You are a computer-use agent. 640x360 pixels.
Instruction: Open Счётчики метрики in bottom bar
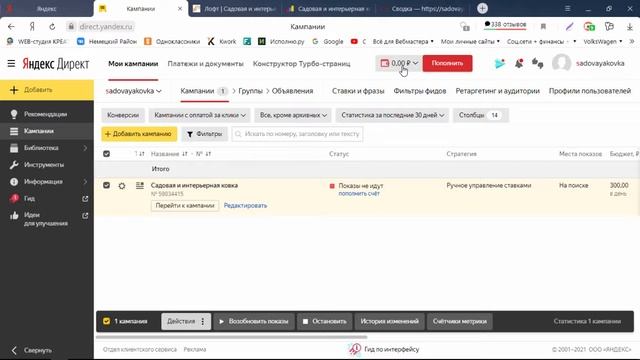[x=460, y=322]
